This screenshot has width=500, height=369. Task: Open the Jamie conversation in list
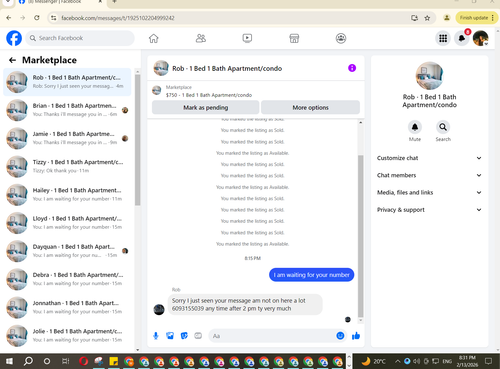(67, 138)
